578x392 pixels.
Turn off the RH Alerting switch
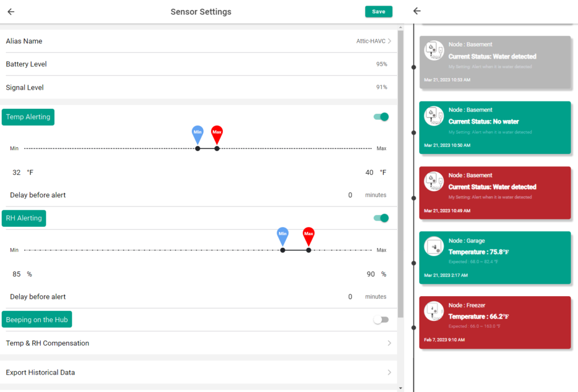(x=381, y=218)
